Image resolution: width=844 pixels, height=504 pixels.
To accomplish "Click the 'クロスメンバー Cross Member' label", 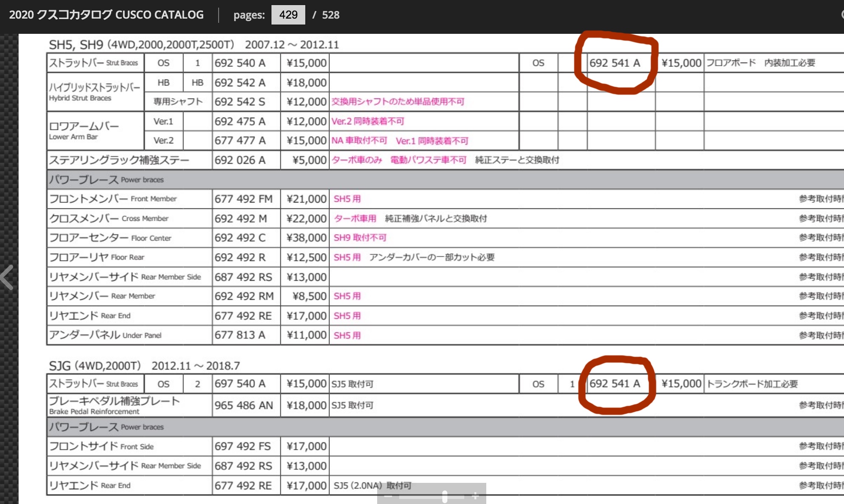I will point(109,218).
